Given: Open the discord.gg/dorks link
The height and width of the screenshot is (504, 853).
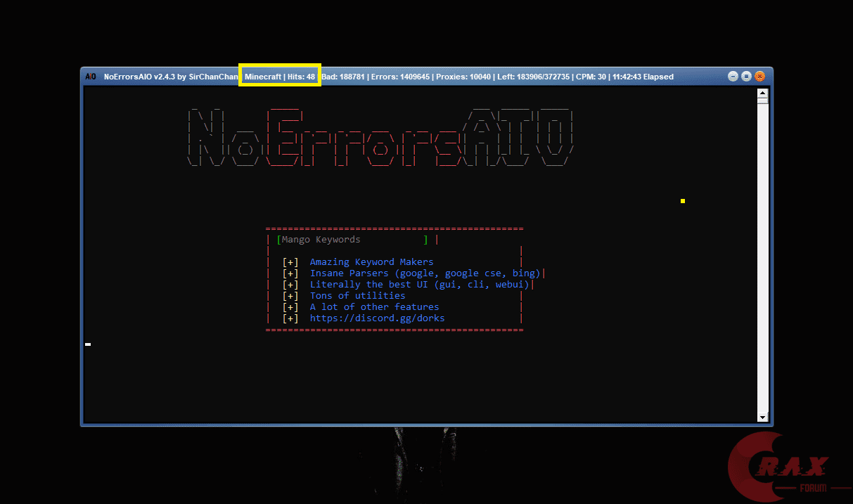Looking at the screenshot, I should point(378,318).
